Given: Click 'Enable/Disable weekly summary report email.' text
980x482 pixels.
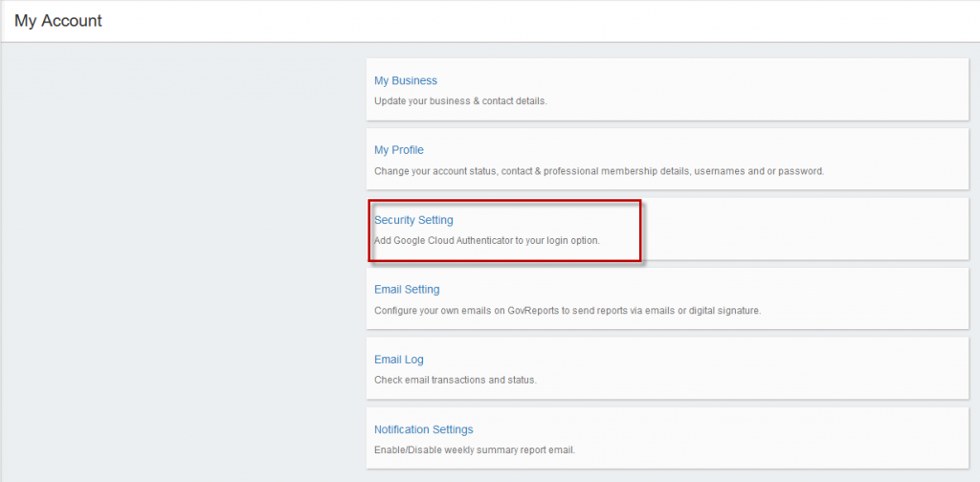Looking at the screenshot, I should 475,449.
